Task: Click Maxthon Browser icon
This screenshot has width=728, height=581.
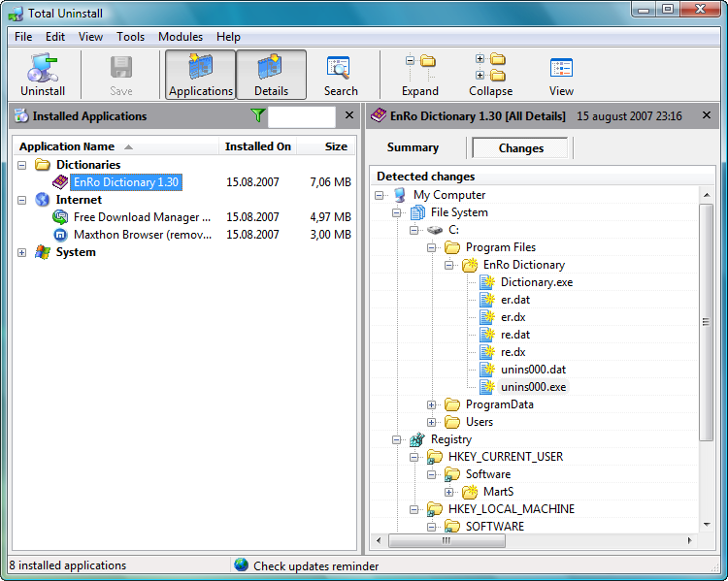Action: [60, 235]
